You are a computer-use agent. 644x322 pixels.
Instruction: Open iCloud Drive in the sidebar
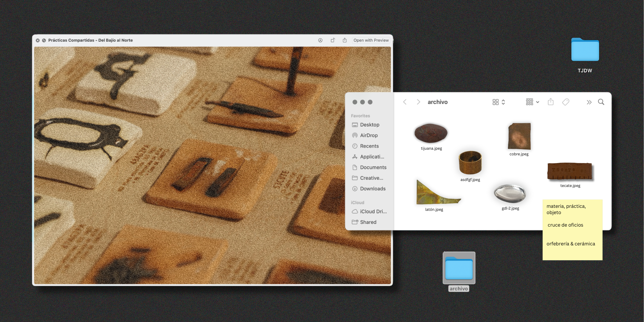coord(373,211)
